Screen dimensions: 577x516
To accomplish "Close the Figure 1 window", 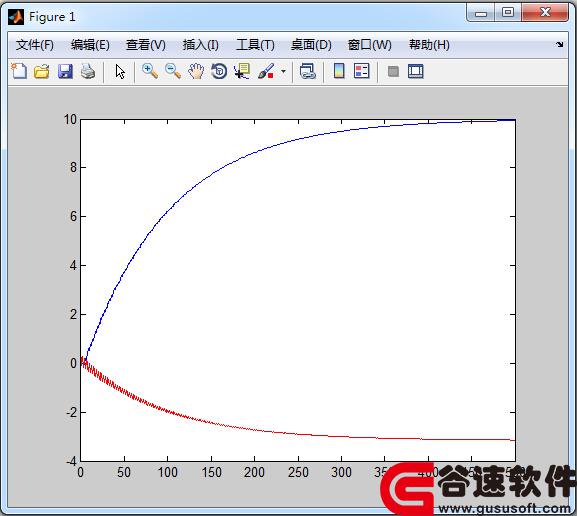I will tap(545, 13).
